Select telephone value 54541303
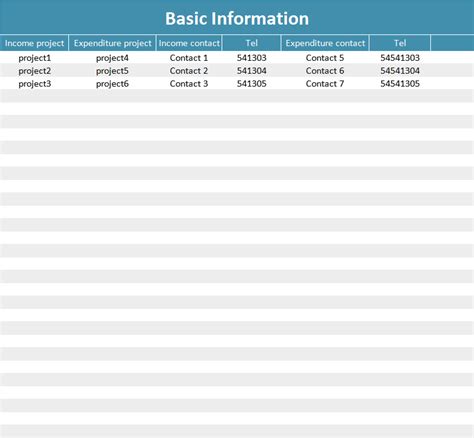The image size is (474, 438). tap(400, 58)
